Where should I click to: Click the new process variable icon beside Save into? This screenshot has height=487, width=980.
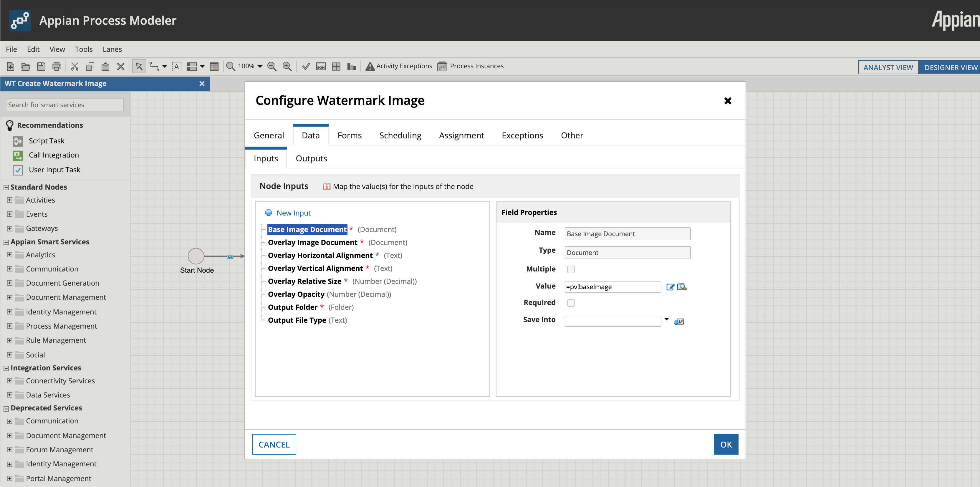pos(679,322)
